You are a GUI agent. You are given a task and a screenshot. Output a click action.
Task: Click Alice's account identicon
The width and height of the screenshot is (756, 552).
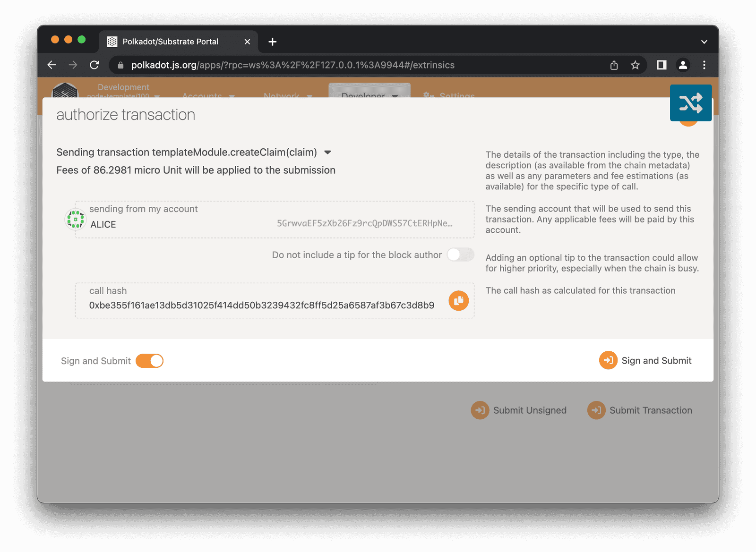click(76, 220)
